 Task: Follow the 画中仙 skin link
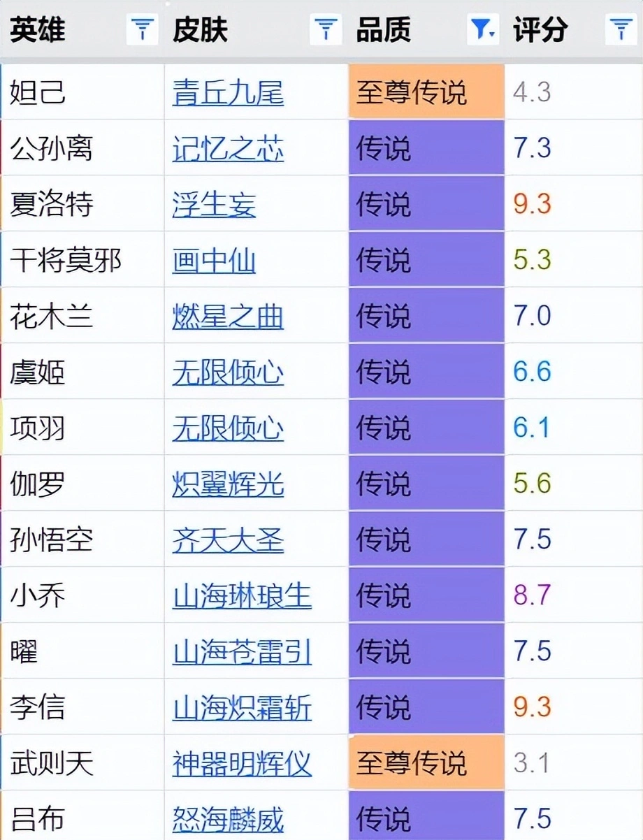(x=214, y=260)
